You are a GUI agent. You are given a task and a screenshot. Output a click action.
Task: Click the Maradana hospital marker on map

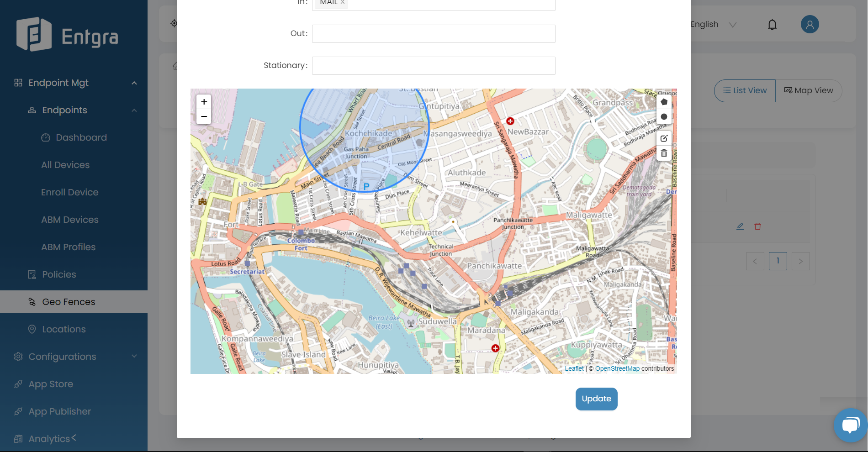[495, 348]
